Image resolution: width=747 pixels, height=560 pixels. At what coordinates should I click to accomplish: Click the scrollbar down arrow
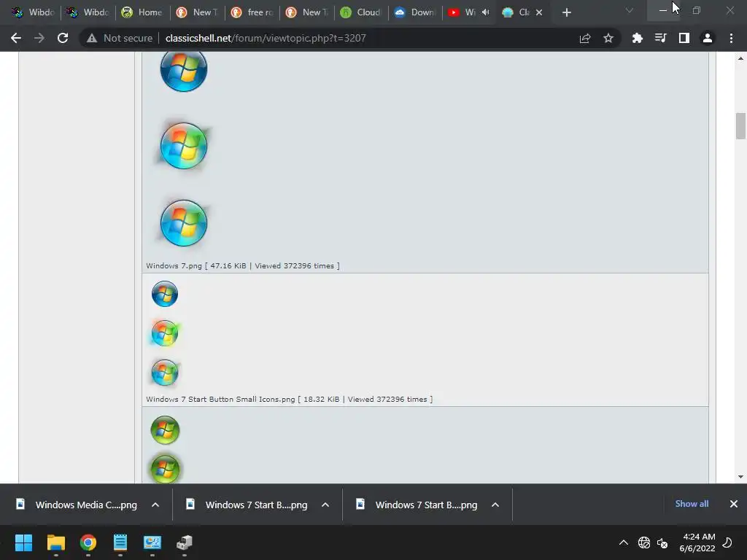coord(740,477)
